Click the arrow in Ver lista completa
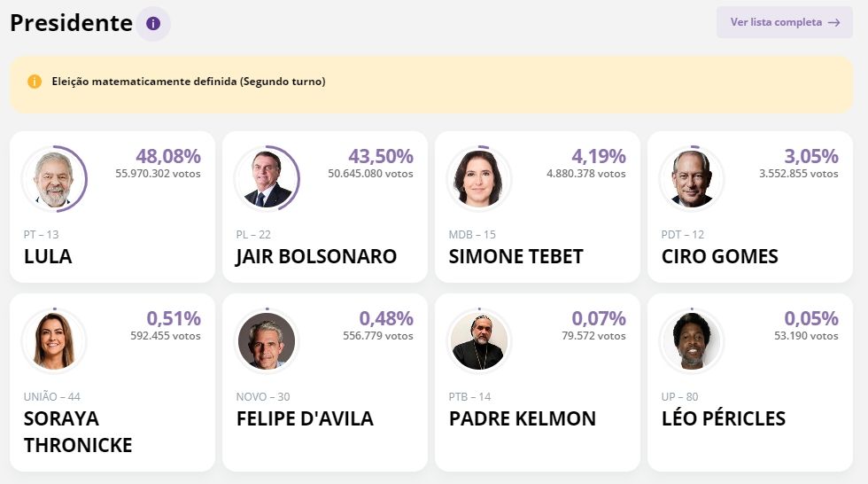Image resolution: width=868 pixels, height=484 pixels. point(833,22)
